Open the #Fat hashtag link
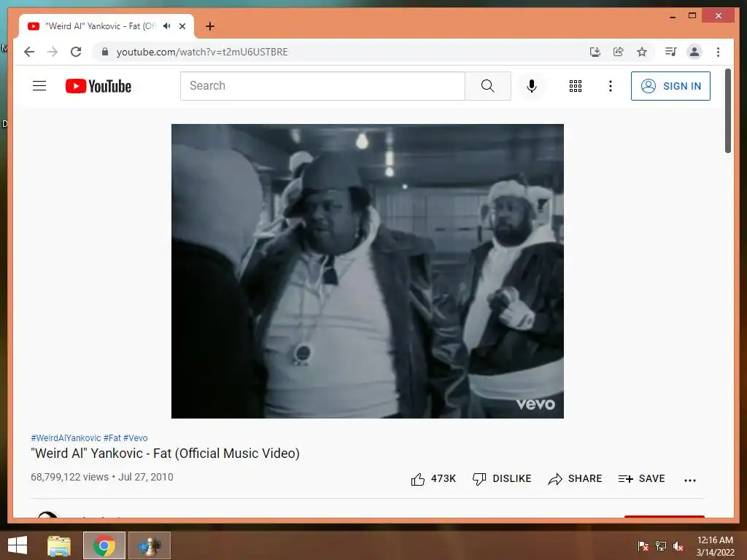The image size is (747, 560). coord(112,438)
